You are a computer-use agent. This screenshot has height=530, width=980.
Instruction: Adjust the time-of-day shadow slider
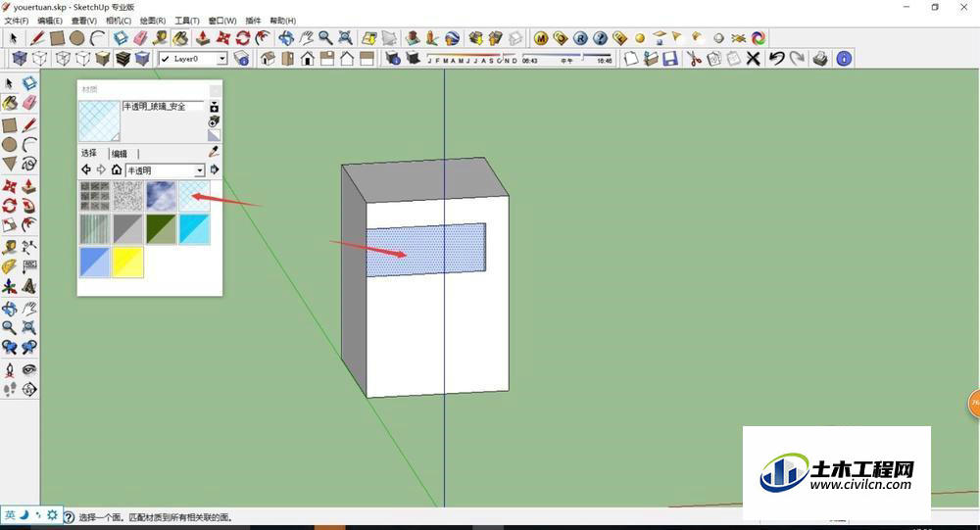point(566,59)
